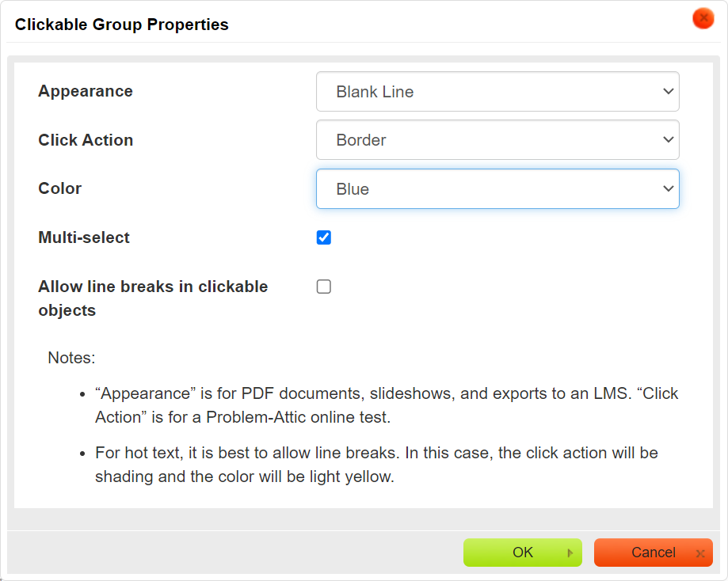Click the Clickable Group Properties title bar
Image resolution: width=728 pixels, height=581 pixels.
(x=122, y=24)
